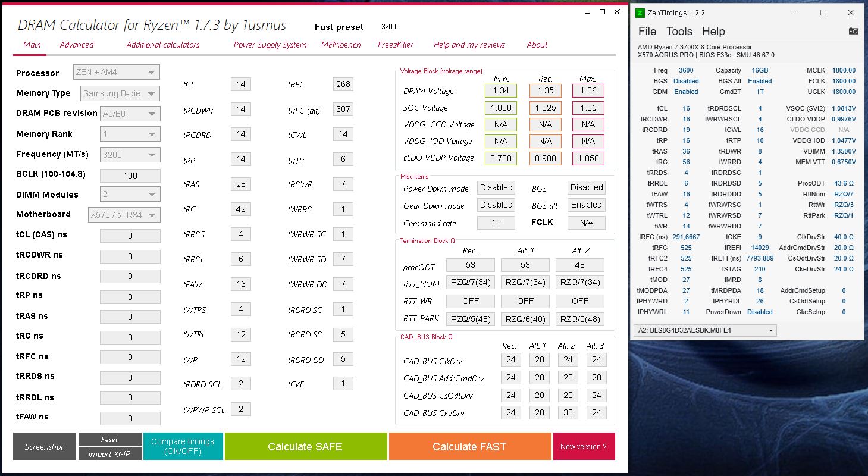
Task: Open the FreezKiller tab
Action: pyautogui.click(x=396, y=45)
